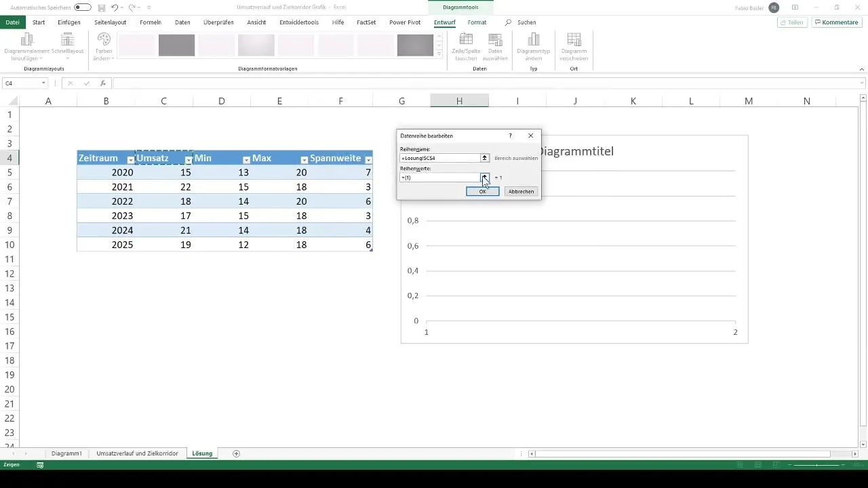Open the Power Pivot tab
868x488 pixels.
(x=405, y=22)
